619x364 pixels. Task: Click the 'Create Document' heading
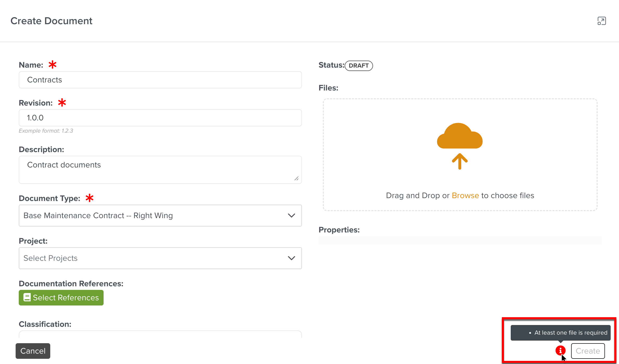(51, 21)
